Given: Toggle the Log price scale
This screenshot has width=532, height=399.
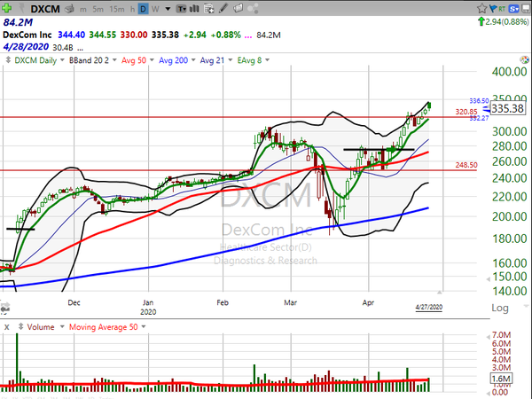Looking at the screenshot, I should point(500,308).
